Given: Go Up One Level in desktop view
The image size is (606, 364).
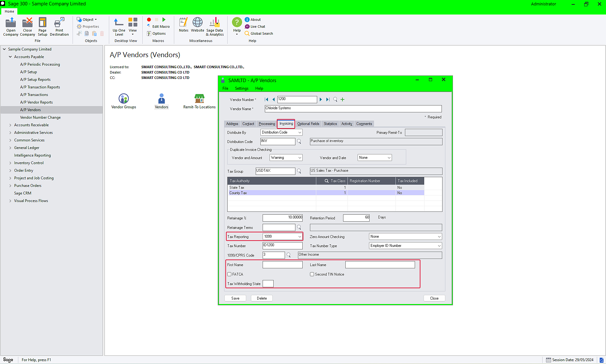Looking at the screenshot, I should [119, 27].
